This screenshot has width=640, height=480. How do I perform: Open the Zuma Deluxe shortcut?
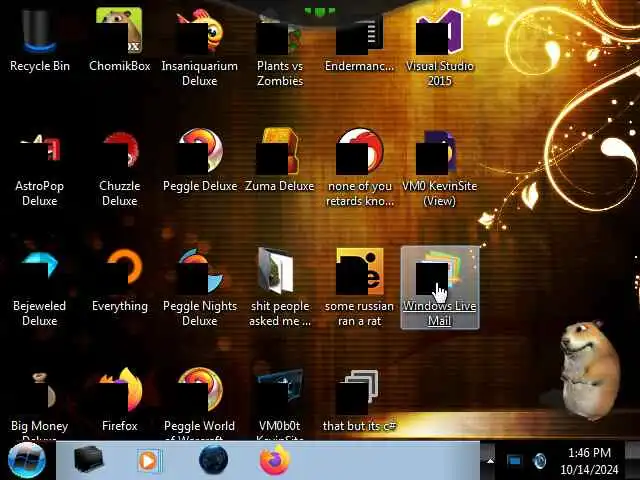[280, 161]
